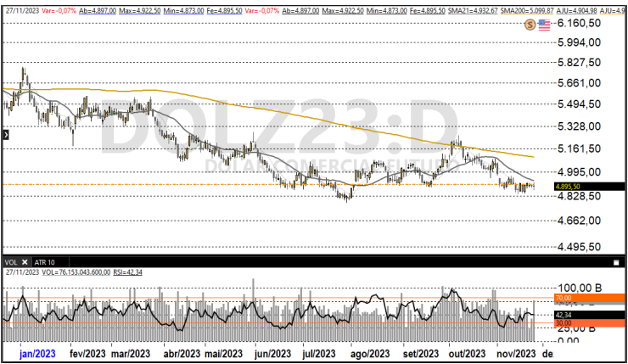
Task: Select the current price tag 4.895,50
Action: pos(589,187)
